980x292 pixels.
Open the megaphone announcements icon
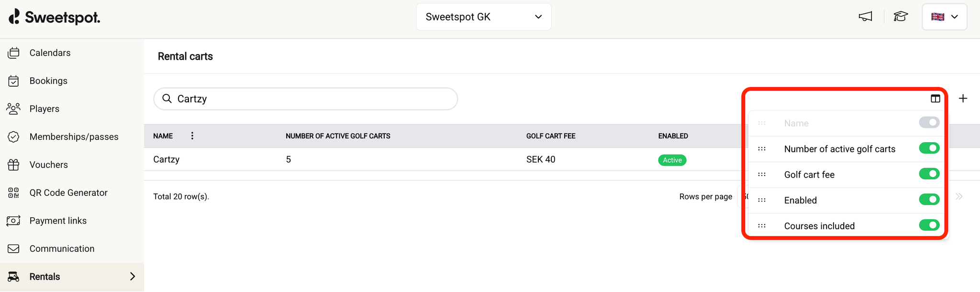pyautogui.click(x=865, y=16)
